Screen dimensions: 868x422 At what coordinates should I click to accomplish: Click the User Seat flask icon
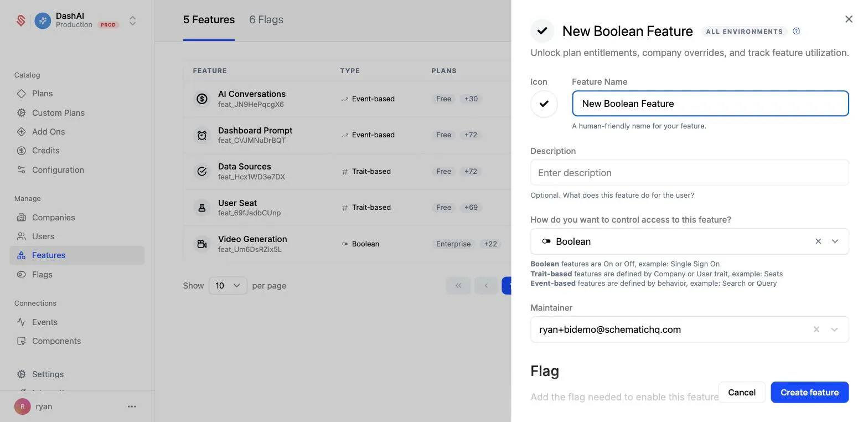pyautogui.click(x=202, y=208)
